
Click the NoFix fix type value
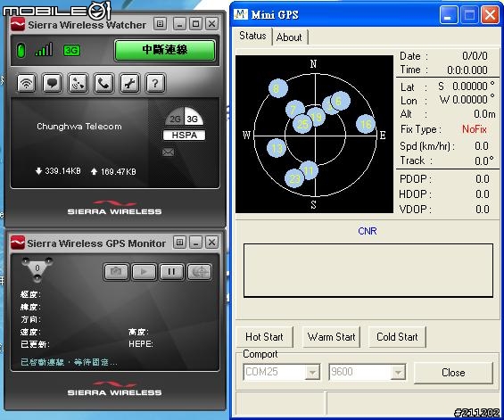coord(475,129)
